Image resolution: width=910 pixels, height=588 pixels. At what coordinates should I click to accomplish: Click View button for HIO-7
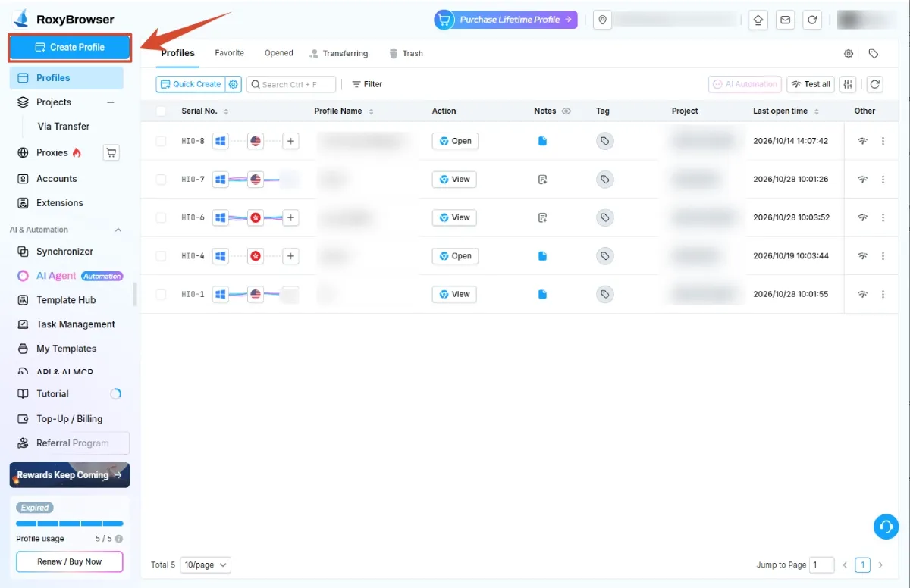[x=454, y=180]
